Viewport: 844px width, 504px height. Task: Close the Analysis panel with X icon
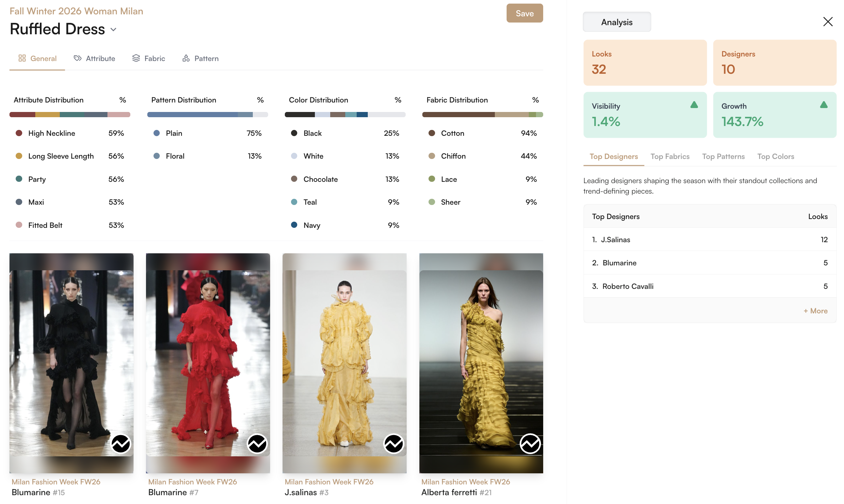click(x=828, y=22)
